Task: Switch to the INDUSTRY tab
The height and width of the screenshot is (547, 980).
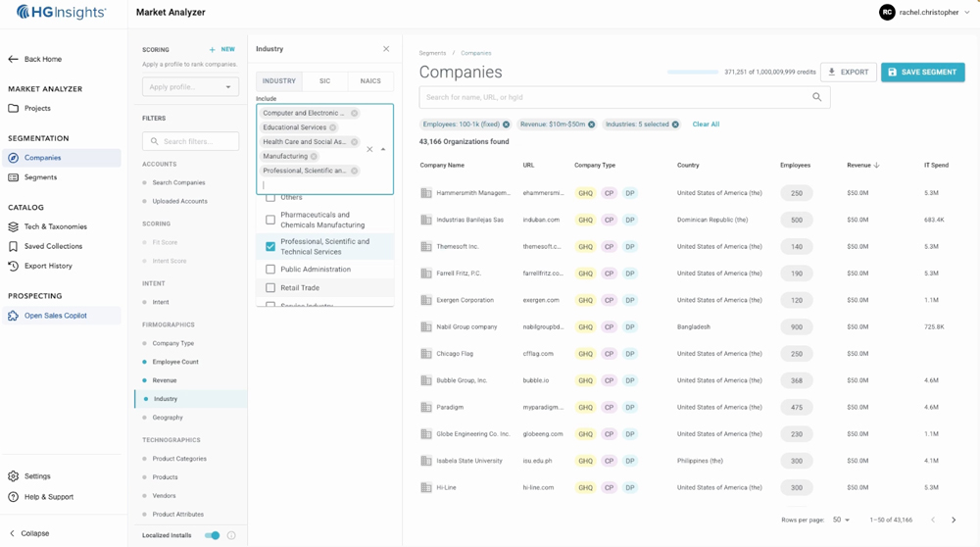Action: click(x=279, y=81)
